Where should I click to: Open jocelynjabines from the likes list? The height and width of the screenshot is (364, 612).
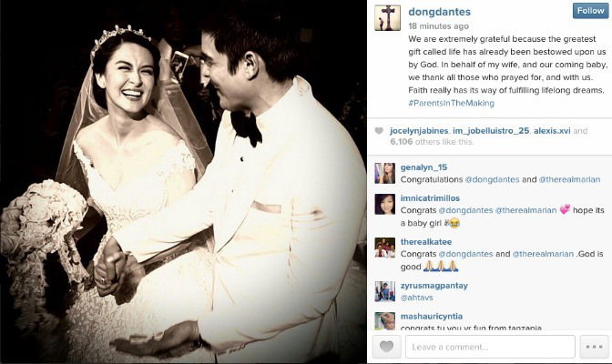point(419,131)
